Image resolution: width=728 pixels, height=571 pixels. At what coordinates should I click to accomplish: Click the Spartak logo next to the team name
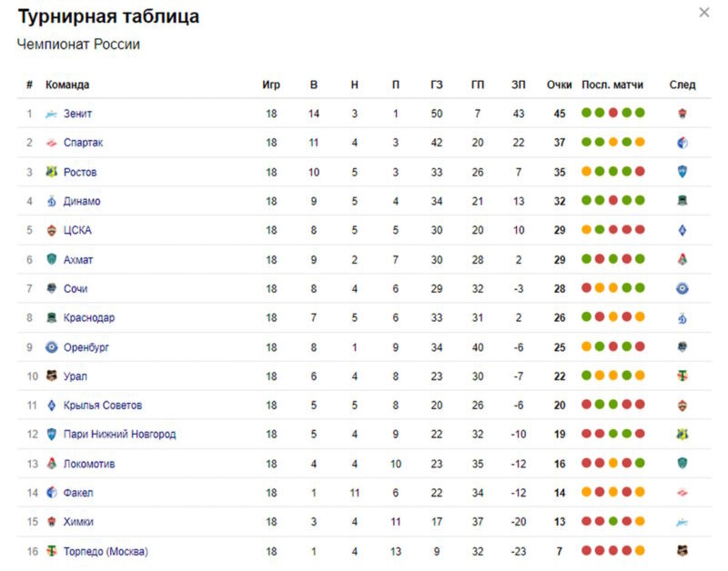pos(51,143)
